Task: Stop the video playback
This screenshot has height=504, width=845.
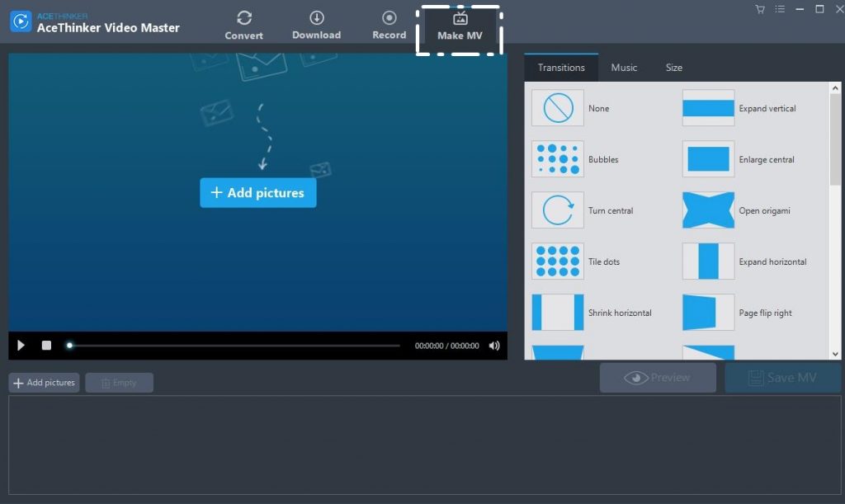Action: point(46,345)
